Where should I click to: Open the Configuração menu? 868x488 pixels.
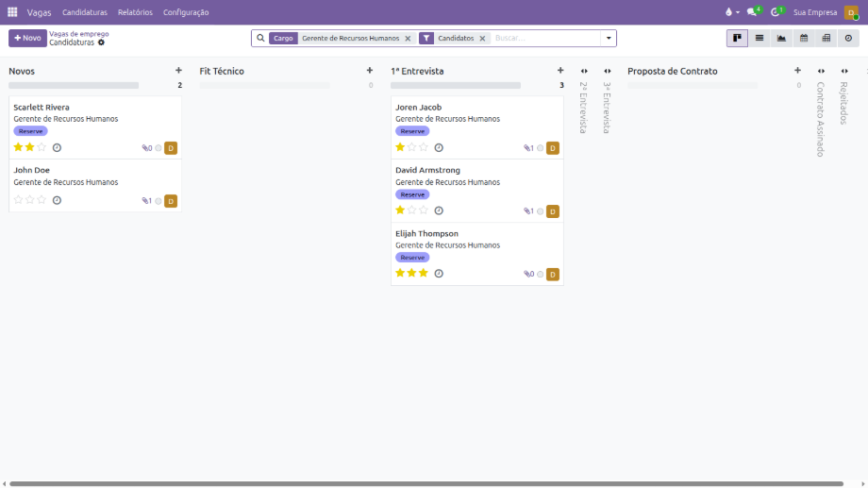186,12
